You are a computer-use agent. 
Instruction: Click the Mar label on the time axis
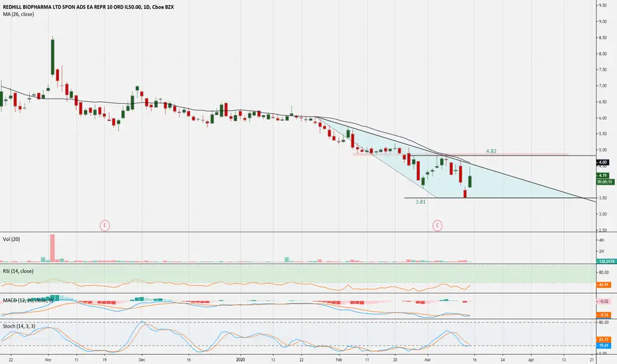coord(428,359)
